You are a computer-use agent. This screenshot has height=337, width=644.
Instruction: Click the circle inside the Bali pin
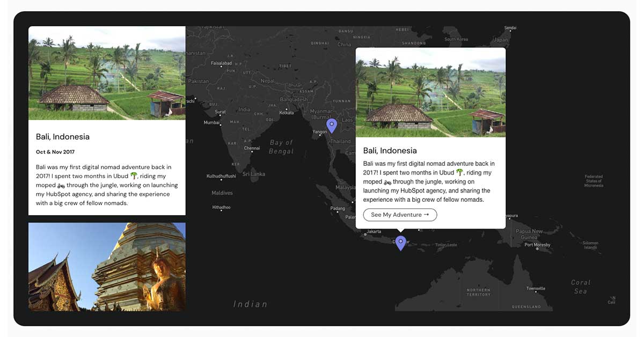click(x=400, y=241)
